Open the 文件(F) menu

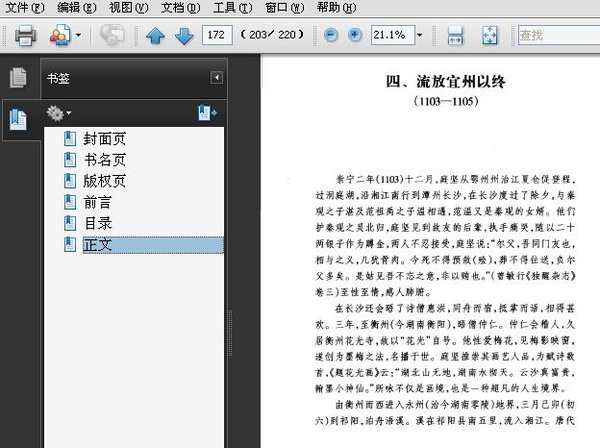tap(24, 7)
